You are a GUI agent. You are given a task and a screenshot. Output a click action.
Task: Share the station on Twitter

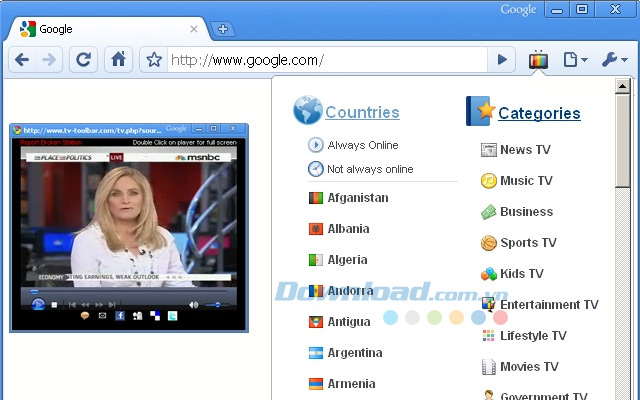point(172,316)
